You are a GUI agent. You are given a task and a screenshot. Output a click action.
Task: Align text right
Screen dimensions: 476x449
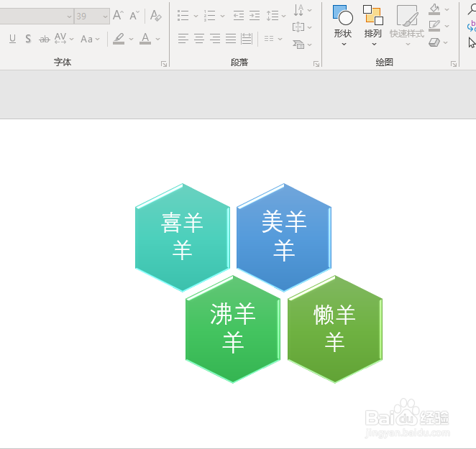(215, 39)
